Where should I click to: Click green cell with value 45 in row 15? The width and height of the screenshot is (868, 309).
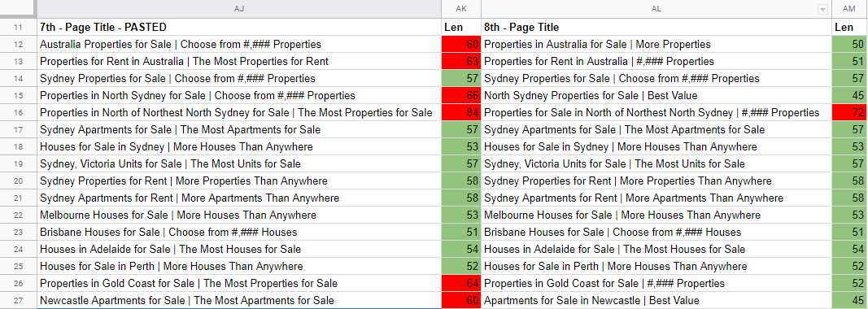[x=849, y=96]
